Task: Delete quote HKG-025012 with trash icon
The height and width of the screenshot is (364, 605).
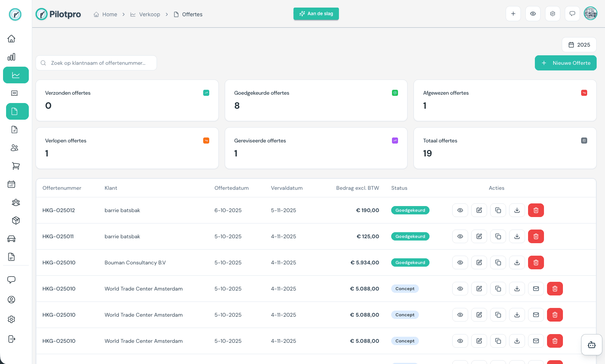Action: point(536,210)
